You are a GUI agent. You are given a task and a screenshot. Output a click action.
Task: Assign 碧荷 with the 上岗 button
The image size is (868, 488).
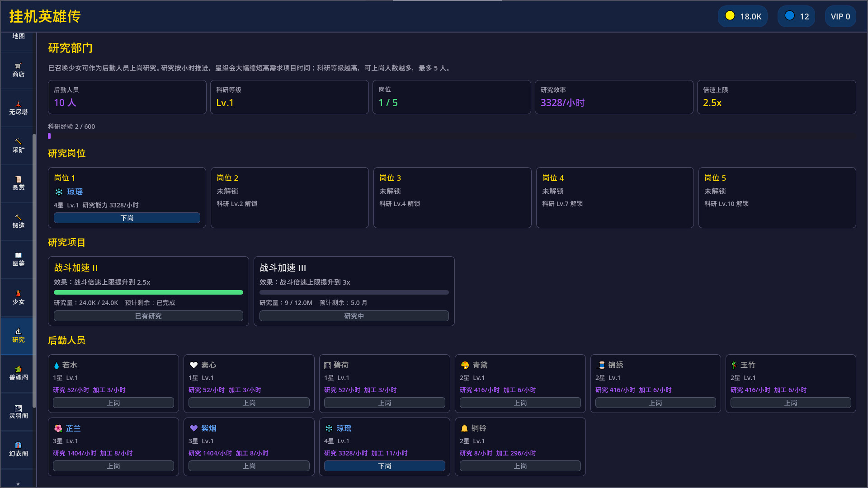pos(384,403)
